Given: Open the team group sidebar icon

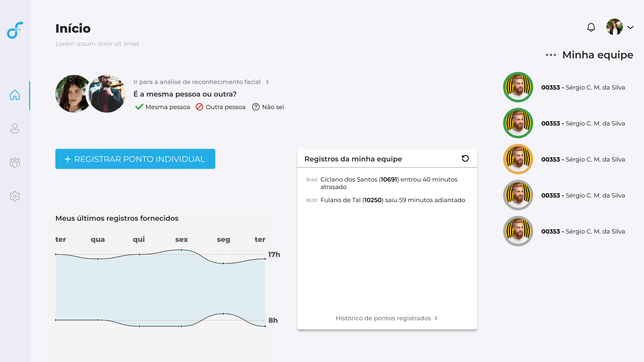Looking at the screenshot, I should [15, 162].
